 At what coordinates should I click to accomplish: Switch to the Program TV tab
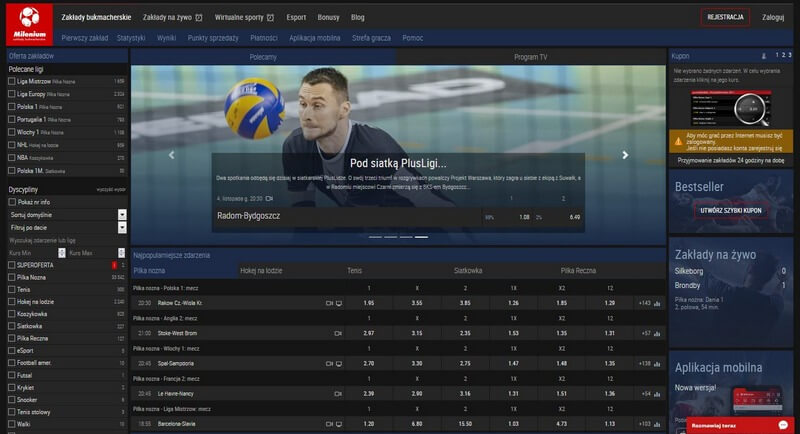[x=531, y=57]
